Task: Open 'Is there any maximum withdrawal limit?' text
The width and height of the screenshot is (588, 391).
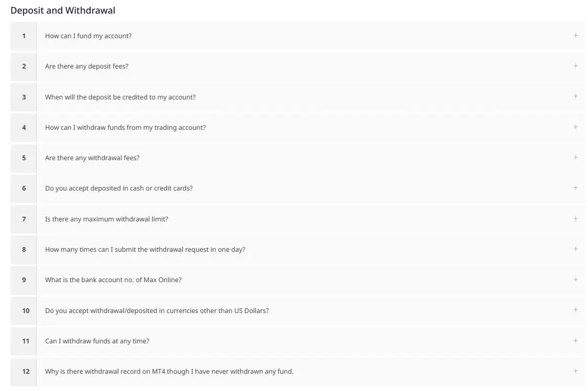Action: pyautogui.click(x=107, y=219)
